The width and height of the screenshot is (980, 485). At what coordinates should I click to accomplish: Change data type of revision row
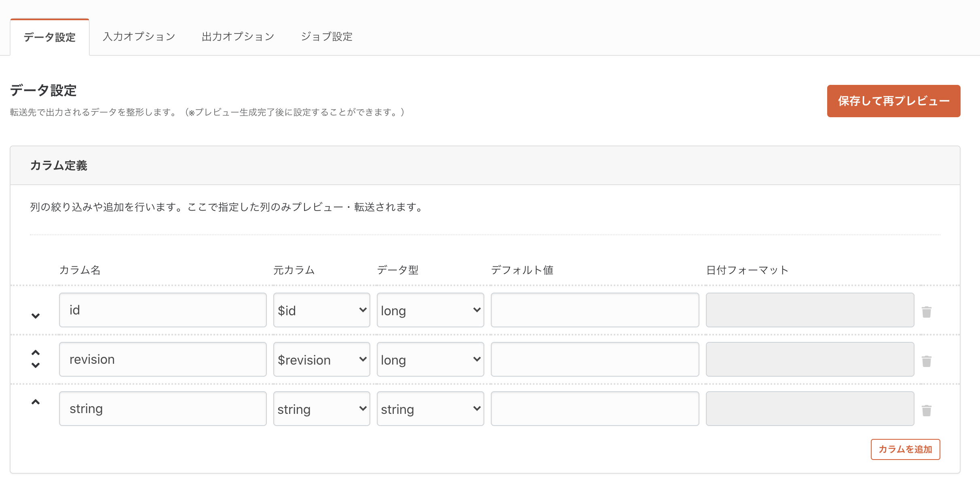[x=430, y=359]
